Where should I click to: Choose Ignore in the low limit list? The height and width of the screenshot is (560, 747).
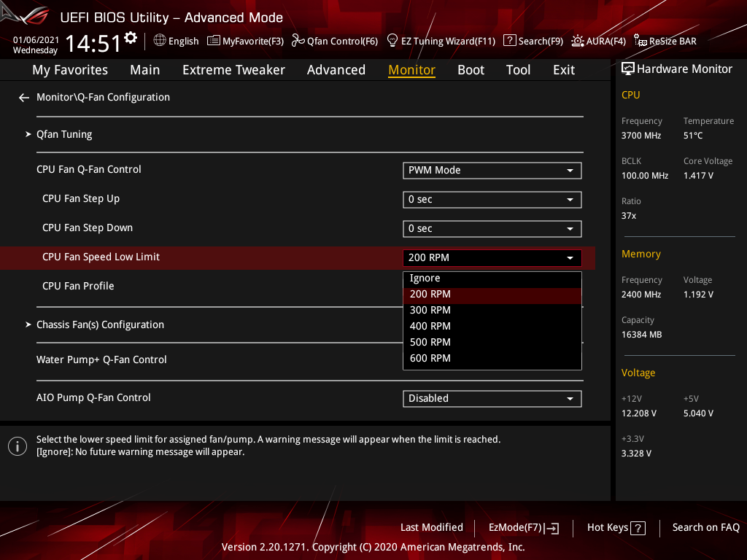tap(492, 278)
